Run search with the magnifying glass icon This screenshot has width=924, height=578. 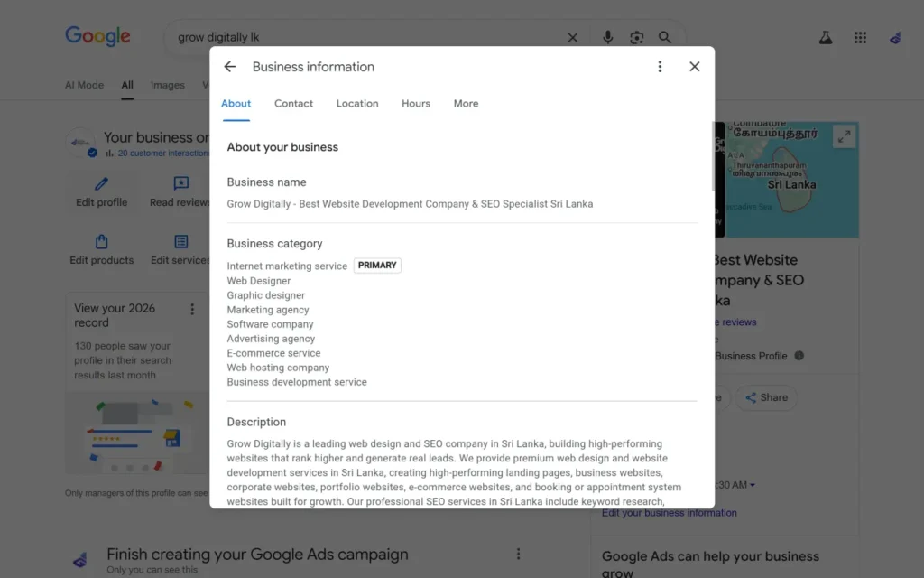point(665,37)
